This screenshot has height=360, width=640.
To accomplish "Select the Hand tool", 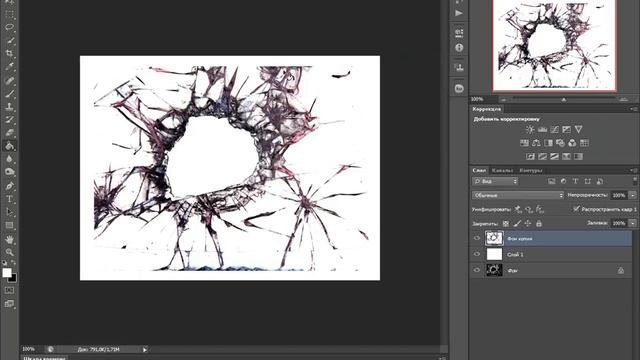I will (x=9, y=239).
